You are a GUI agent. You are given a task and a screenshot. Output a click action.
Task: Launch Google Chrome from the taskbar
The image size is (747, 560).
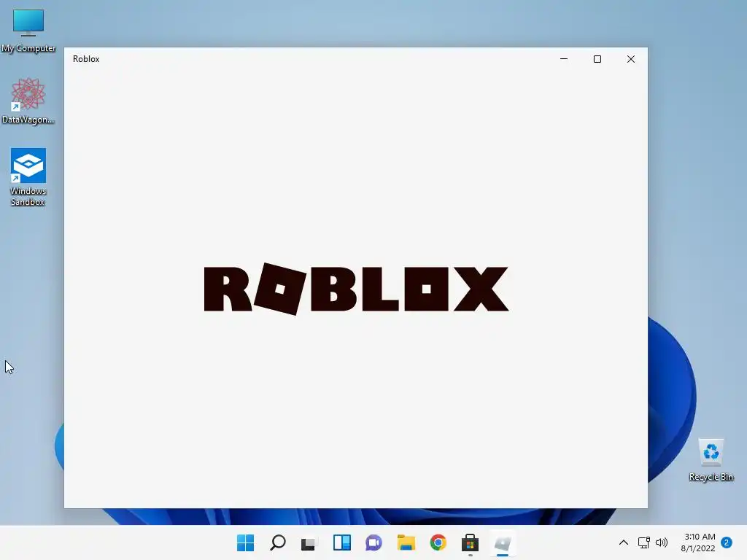(x=438, y=542)
